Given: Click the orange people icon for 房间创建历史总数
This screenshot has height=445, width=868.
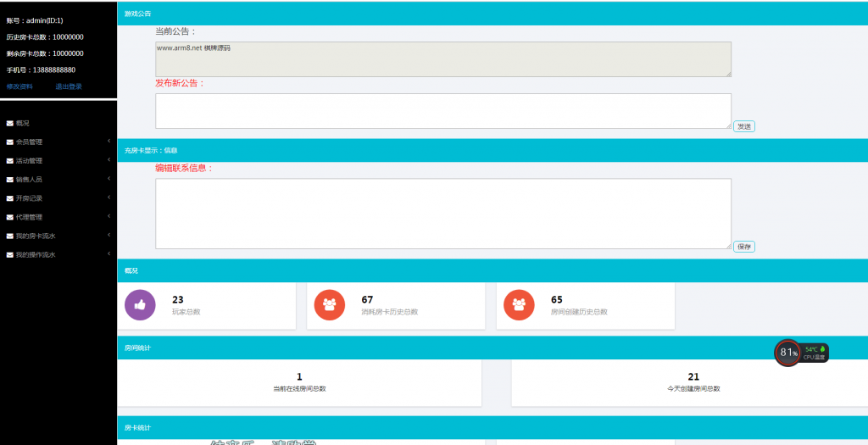Looking at the screenshot, I should pyautogui.click(x=519, y=305).
